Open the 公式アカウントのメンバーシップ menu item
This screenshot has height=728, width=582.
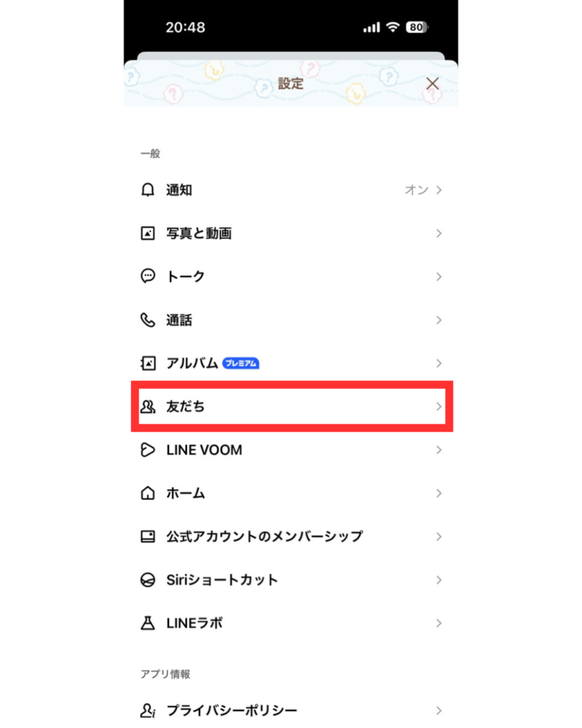coord(291,537)
